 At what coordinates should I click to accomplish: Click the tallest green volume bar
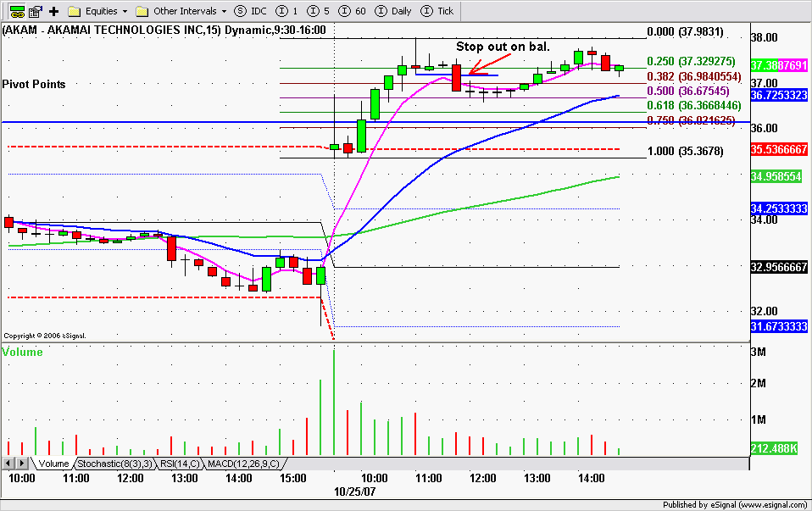pos(334,403)
